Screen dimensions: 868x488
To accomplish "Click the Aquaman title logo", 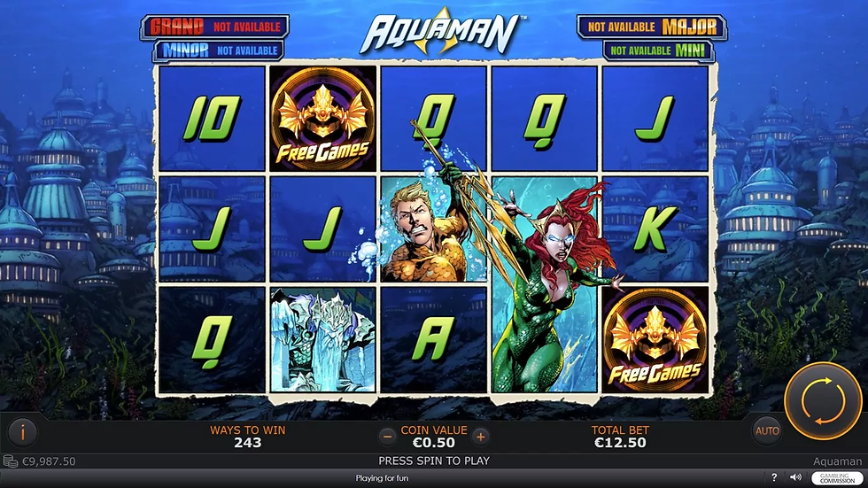I will click(x=441, y=32).
